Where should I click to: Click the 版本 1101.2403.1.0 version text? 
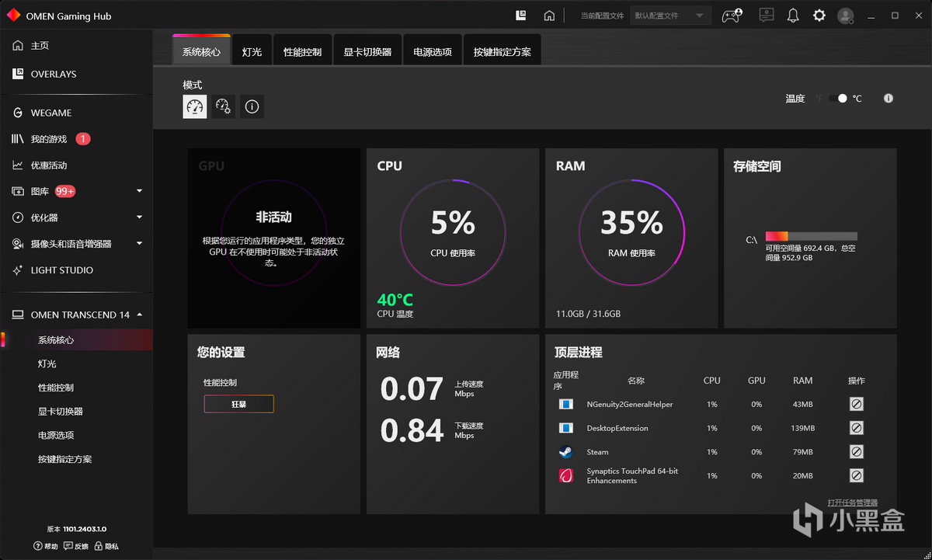pos(76,528)
